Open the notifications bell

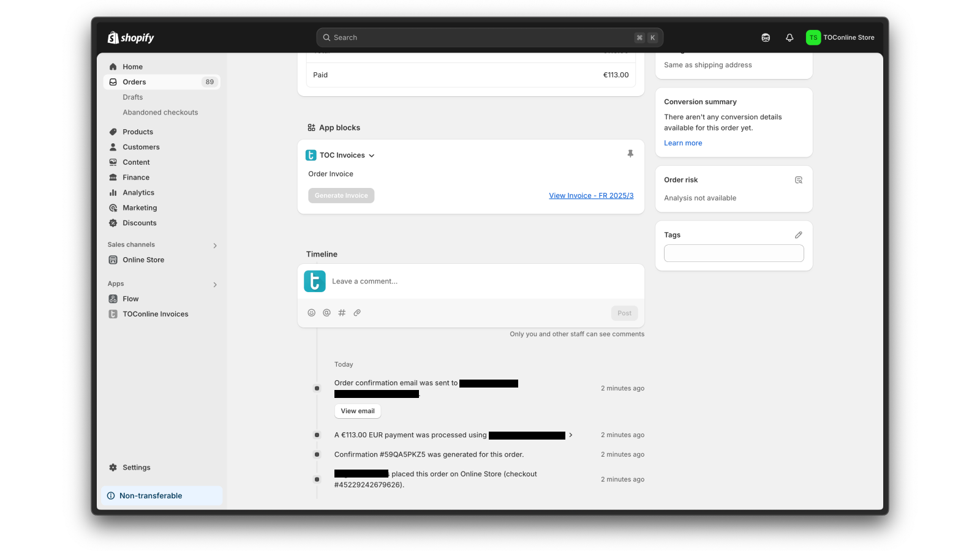click(790, 37)
